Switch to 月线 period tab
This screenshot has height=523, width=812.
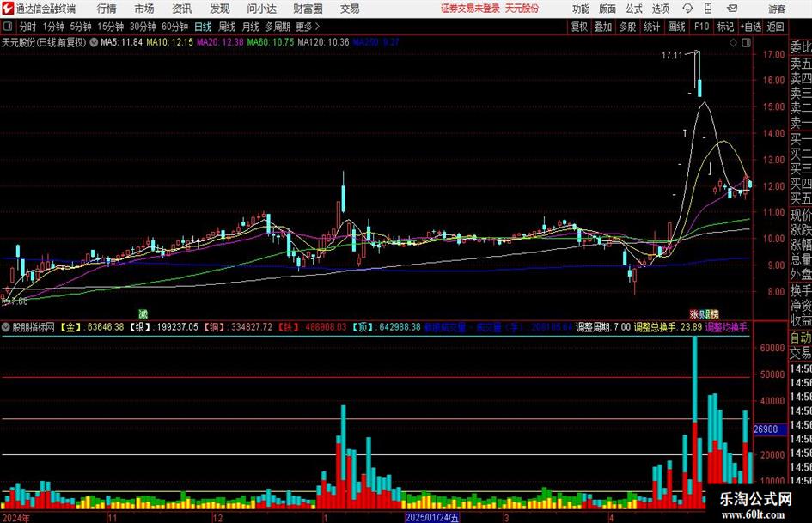click(251, 27)
